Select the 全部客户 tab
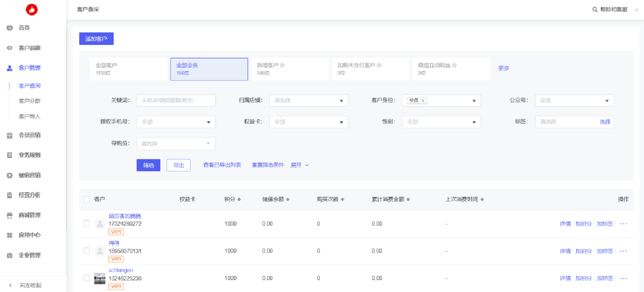 (129, 69)
